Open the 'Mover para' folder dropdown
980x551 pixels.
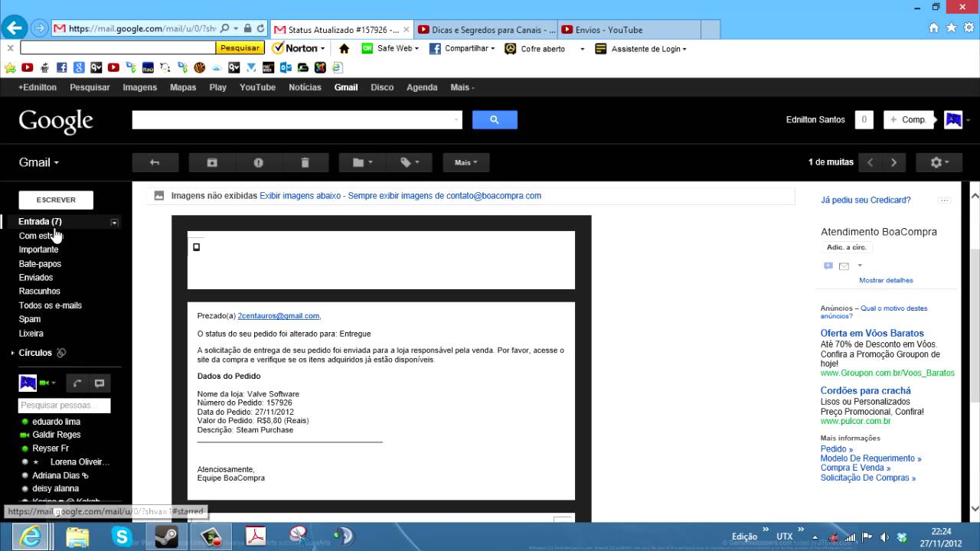362,162
